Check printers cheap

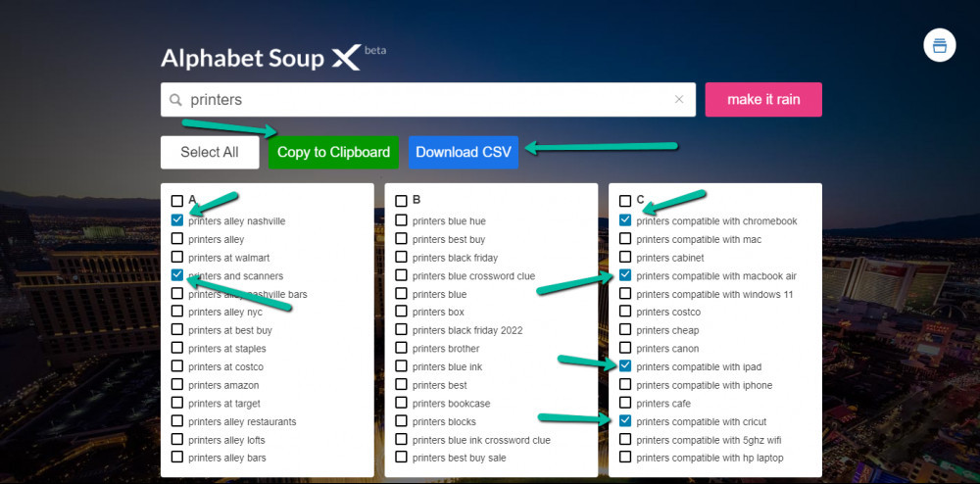pyautogui.click(x=625, y=329)
